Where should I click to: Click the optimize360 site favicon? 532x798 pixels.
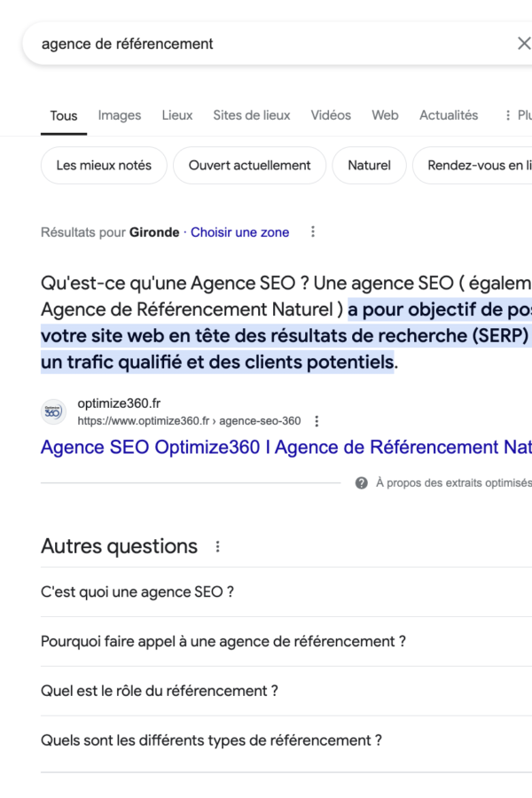[x=53, y=412]
